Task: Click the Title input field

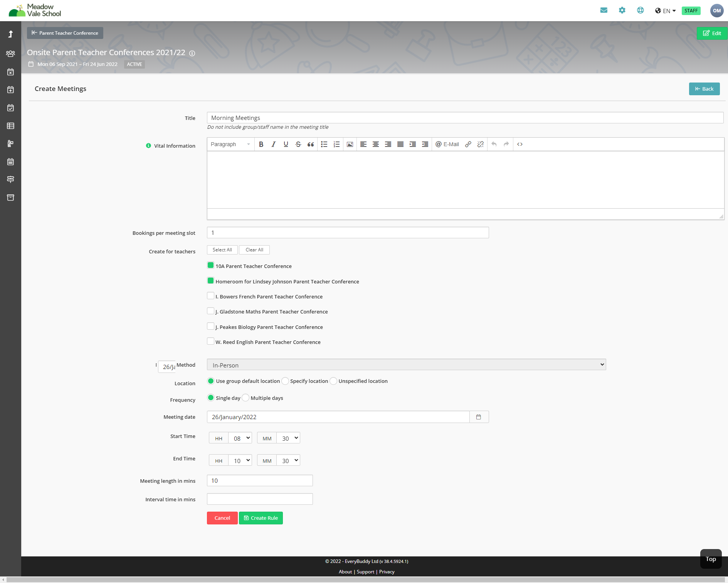Action: (465, 118)
